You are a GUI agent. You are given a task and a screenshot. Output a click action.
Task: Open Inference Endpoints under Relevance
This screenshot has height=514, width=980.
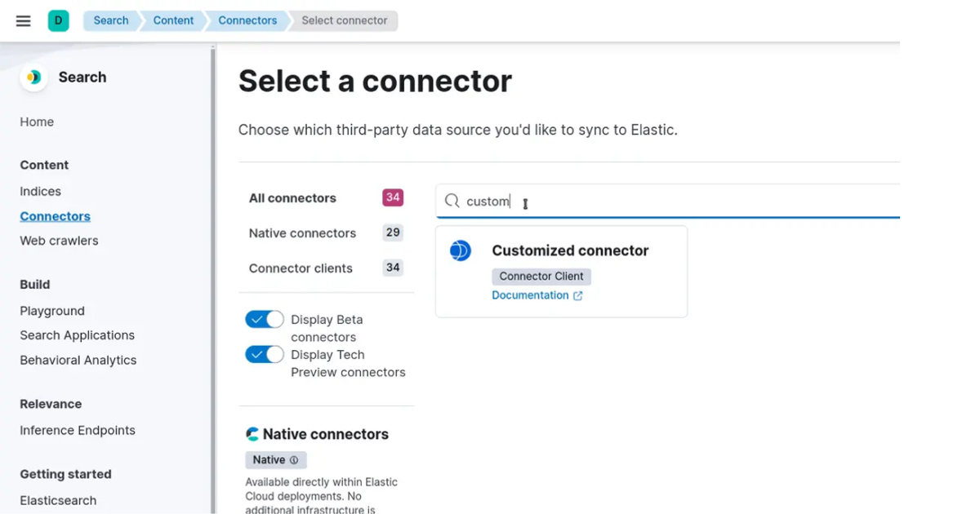point(78,430)
